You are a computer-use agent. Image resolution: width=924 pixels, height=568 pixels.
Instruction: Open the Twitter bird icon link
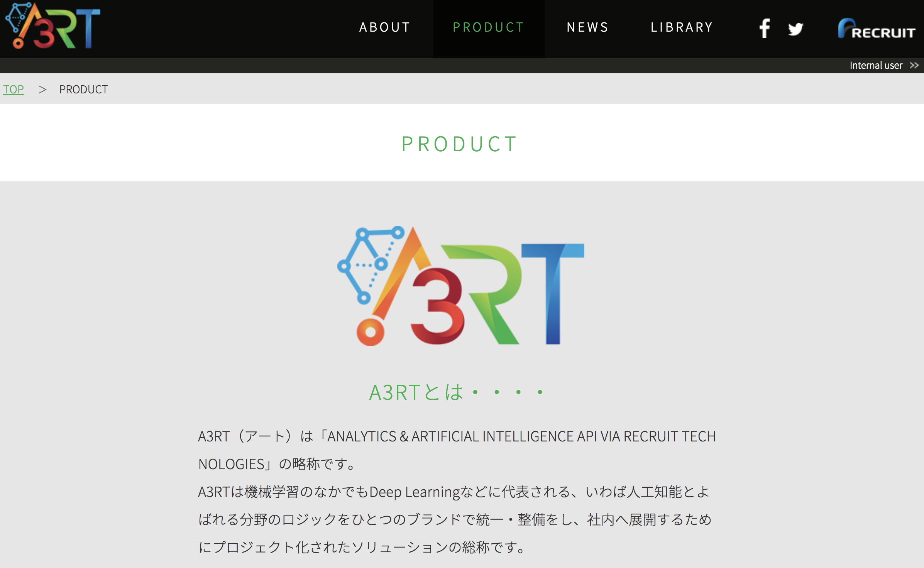(795, 29)
